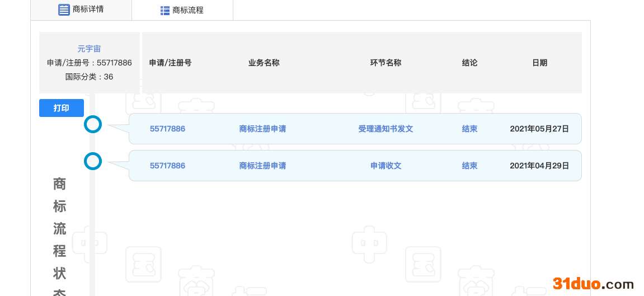Click the notepad icon beside 商标详情
Image resolution: width=644 pixels, height=296 pixels.
click(64, 10)
